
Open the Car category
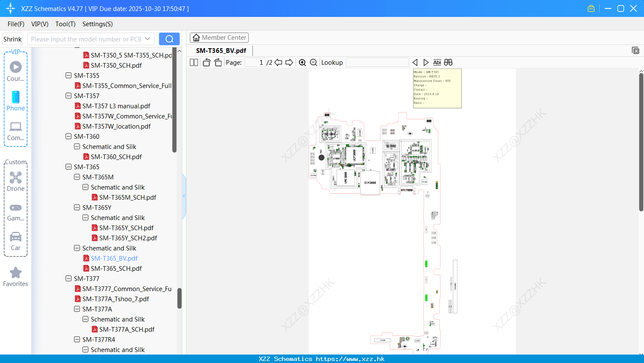point(16,241)
